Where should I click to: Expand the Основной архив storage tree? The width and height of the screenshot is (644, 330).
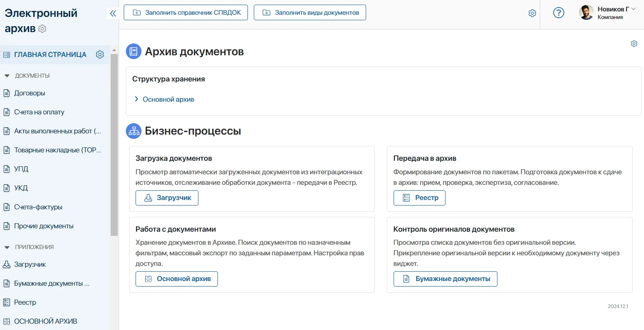(136, 99)
